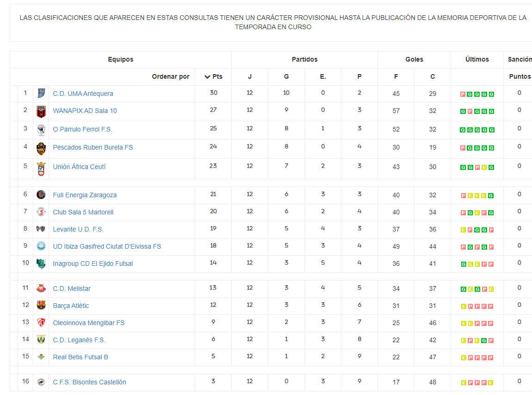Screen dimensions: 532x395
Task: Open WANAPIX AD Sala 10 link
Action: coord(85,111)
